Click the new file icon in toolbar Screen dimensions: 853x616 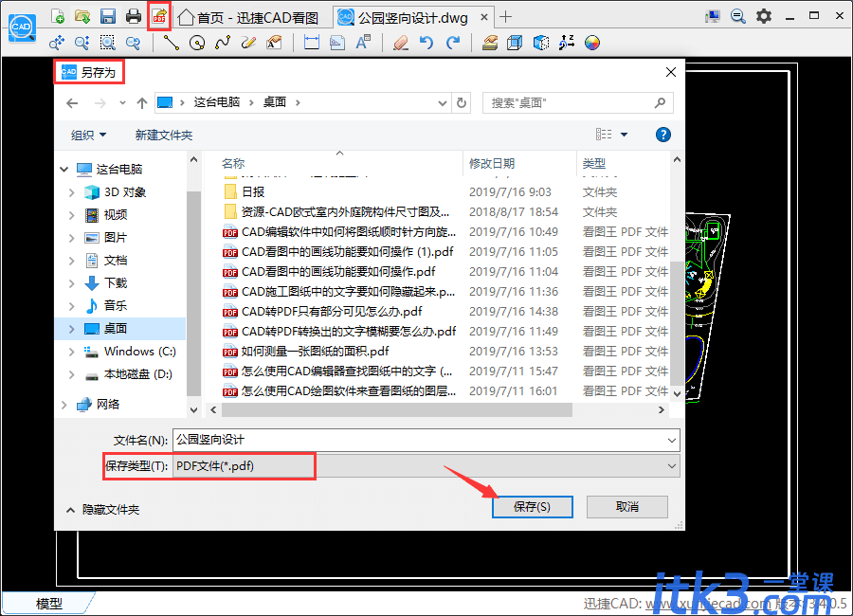[58, 16]
